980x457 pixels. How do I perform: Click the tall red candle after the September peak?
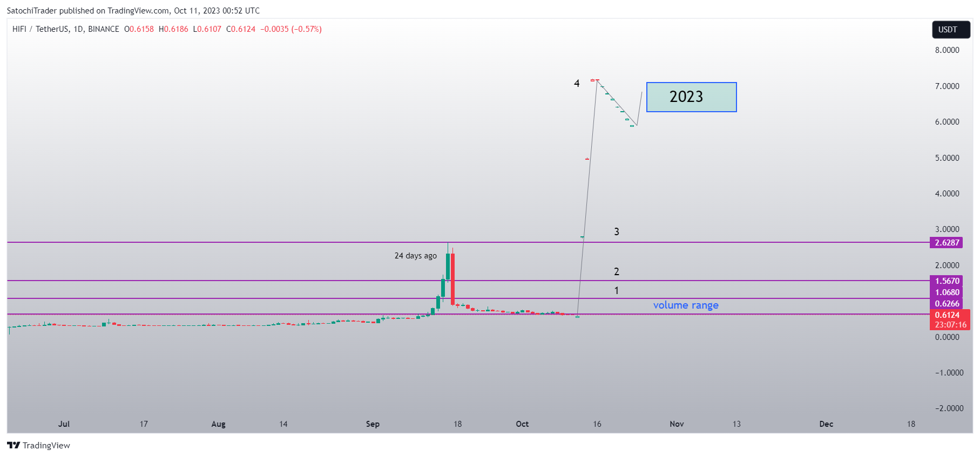click(x=452, y=278)
